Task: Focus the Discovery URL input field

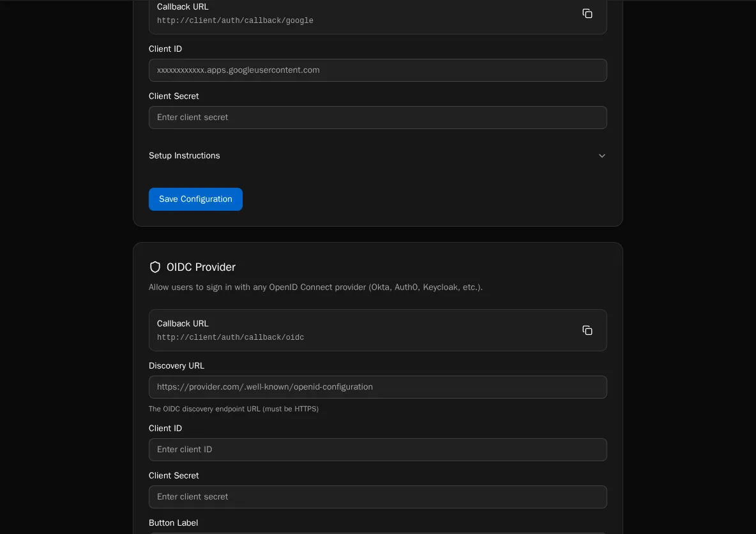Action: (x=377, y=387)
